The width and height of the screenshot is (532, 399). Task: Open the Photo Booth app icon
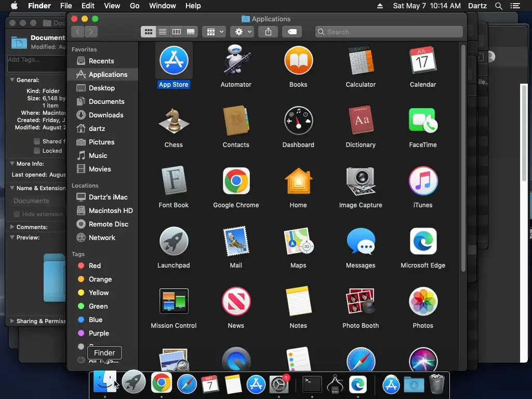click(361, 301)
